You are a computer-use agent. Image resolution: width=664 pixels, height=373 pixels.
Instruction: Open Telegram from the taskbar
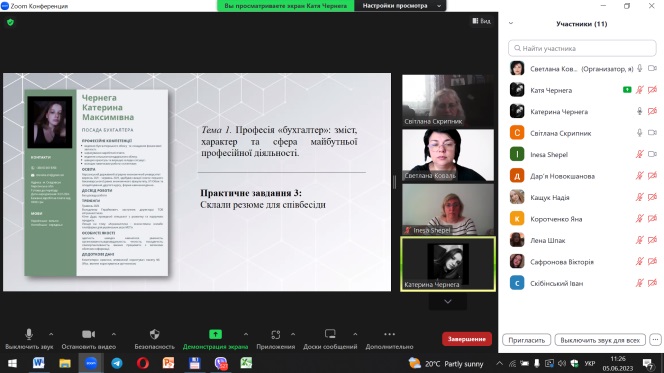pos(117,363)
